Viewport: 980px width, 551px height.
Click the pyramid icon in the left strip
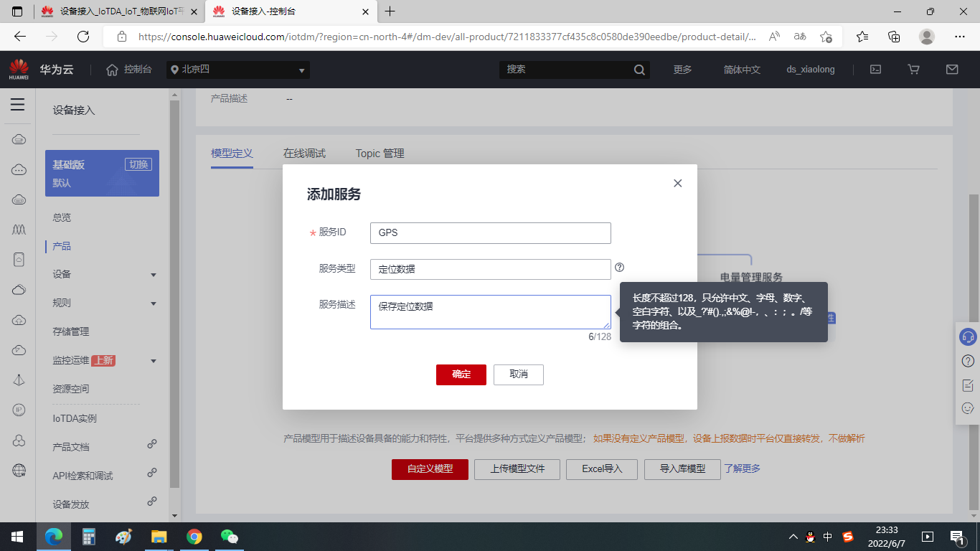(19, 380)
